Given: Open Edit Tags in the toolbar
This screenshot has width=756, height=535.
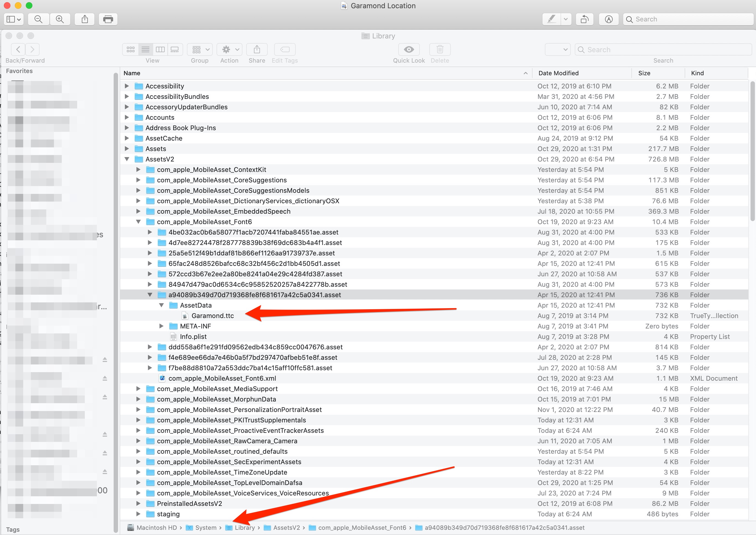Looking at the screenshot, I should (x=284, y=49).
